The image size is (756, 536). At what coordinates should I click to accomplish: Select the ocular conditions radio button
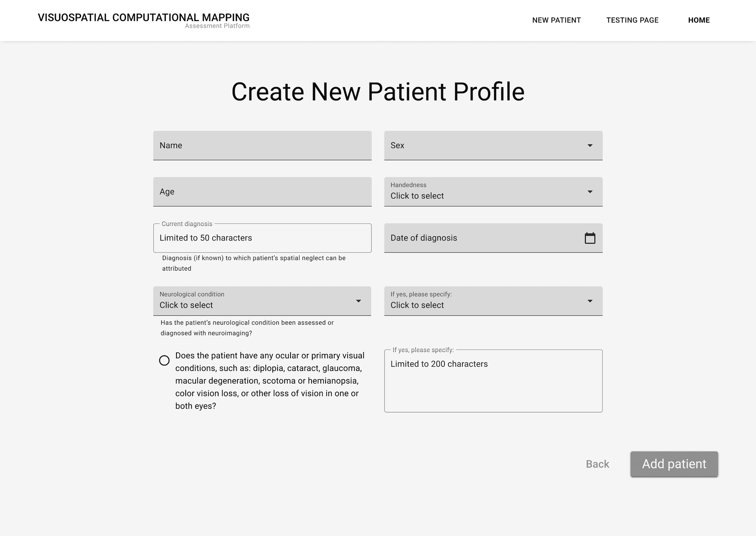click(x=164, y=360)
